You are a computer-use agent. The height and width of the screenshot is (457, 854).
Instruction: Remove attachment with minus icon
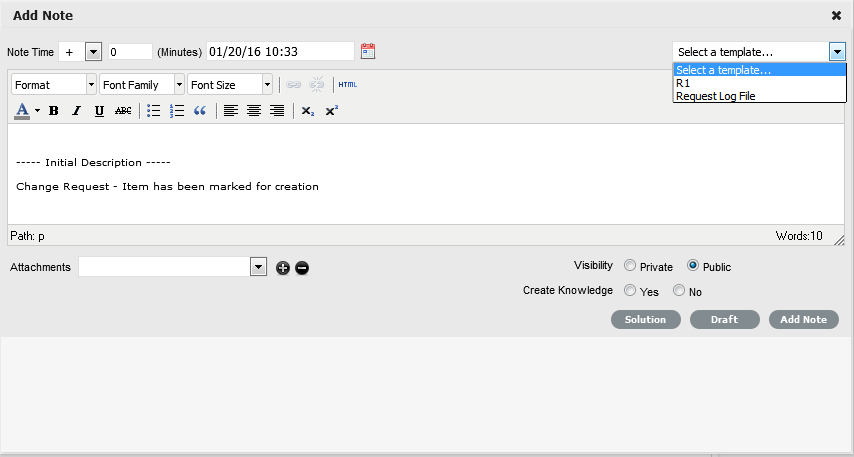tap(302, 268)
